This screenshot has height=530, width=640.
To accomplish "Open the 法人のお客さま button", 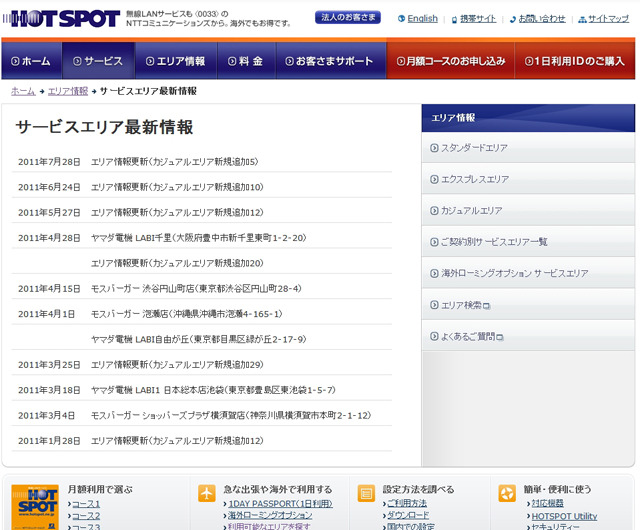I will [x=348, y=18].
